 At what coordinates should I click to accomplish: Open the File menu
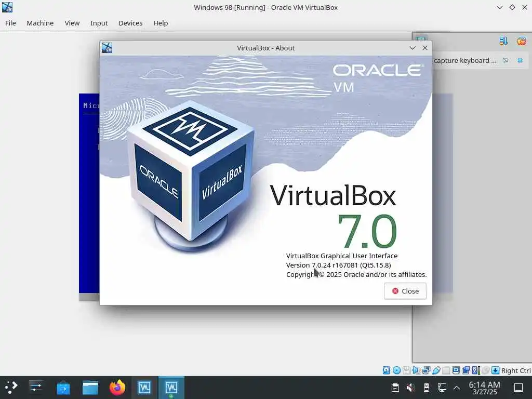10,23
